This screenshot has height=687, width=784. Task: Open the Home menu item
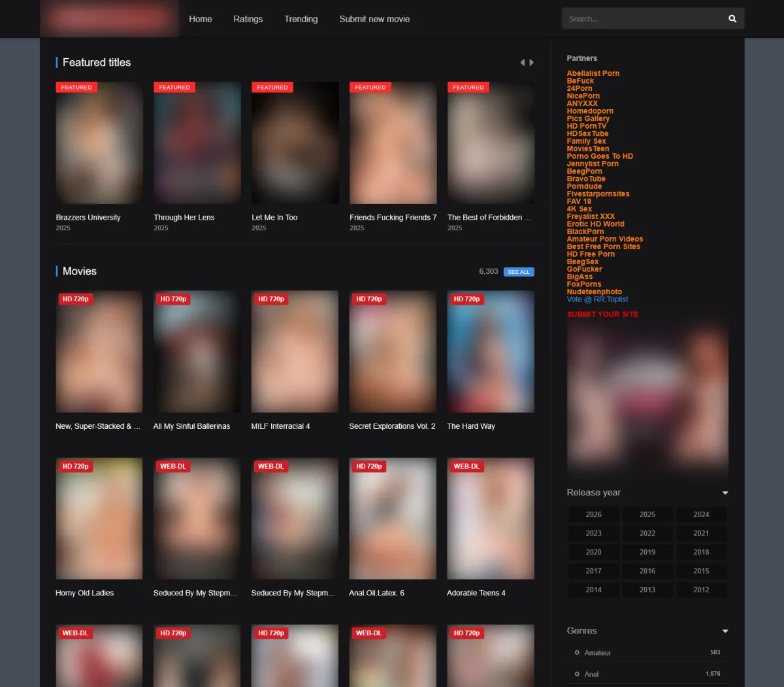coord(201,19)
